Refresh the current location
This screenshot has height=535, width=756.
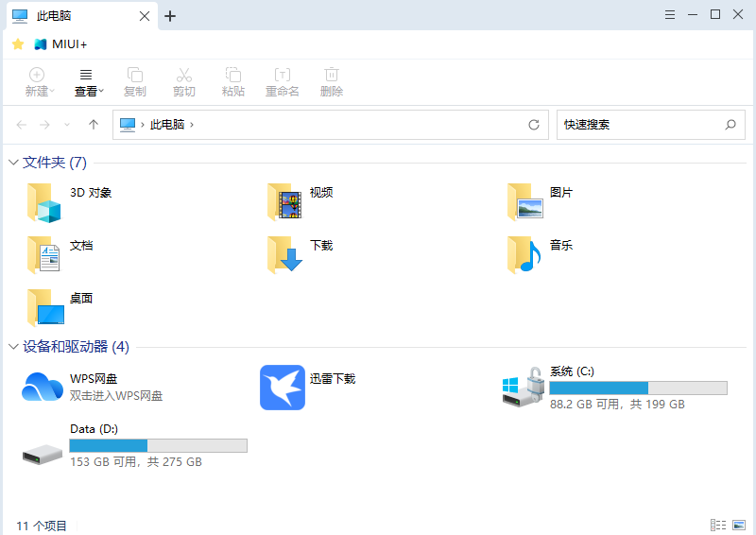click(534, 125)
